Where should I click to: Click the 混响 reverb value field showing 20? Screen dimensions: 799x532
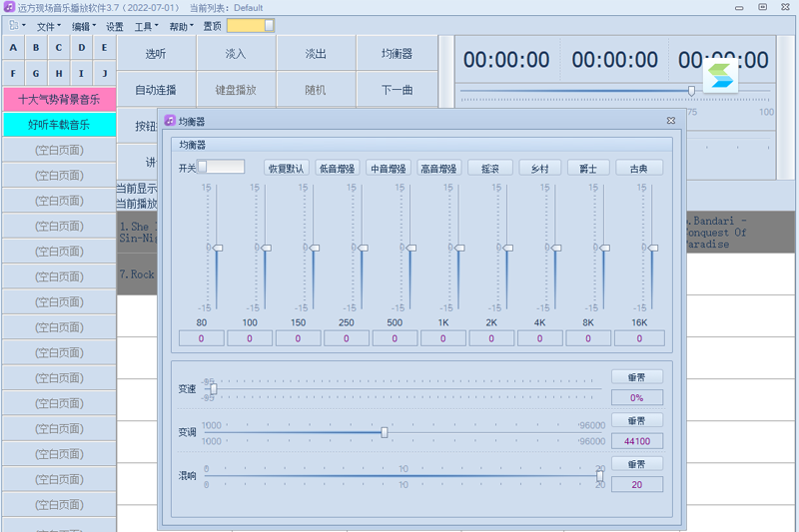[636, 484]
